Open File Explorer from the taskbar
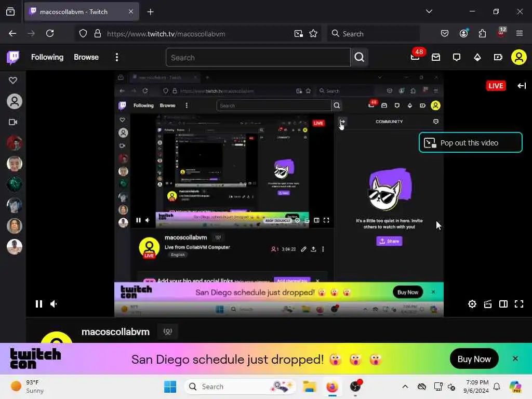 pyautogui.click(x=310, y=387)
